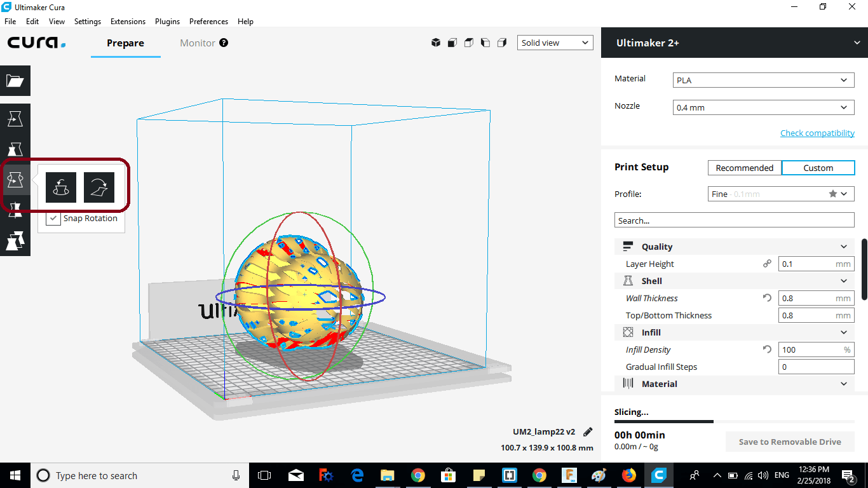Click the slicing progress bar
The height and width of the screenshot is (488, 868).
735,421
